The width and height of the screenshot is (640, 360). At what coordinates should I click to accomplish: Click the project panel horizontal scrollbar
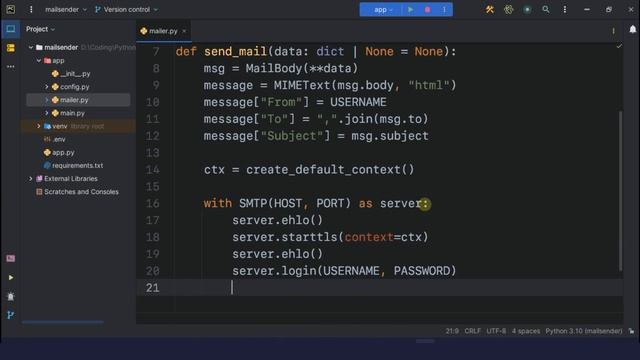click(x=62, y=322)
